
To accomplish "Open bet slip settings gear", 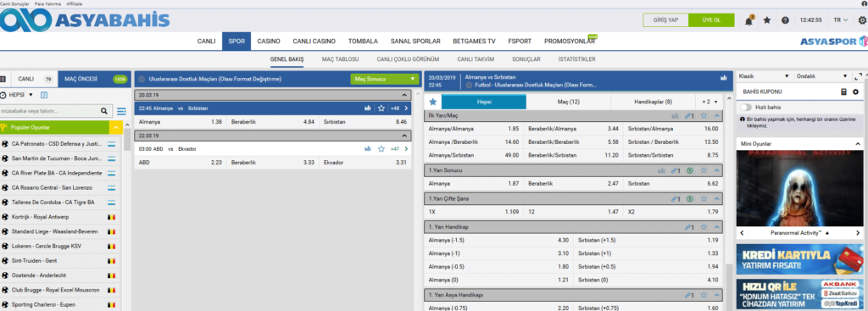I will click(x=856, y=92).
